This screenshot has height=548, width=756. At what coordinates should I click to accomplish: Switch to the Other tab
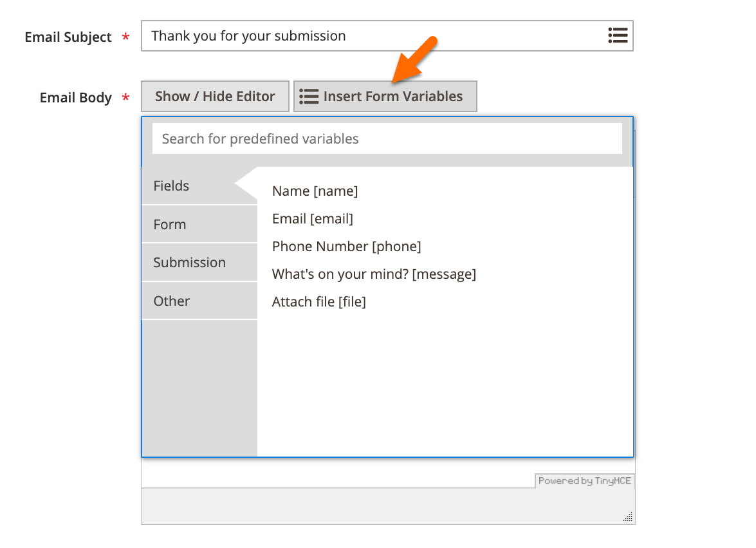(x=199, y=301)
